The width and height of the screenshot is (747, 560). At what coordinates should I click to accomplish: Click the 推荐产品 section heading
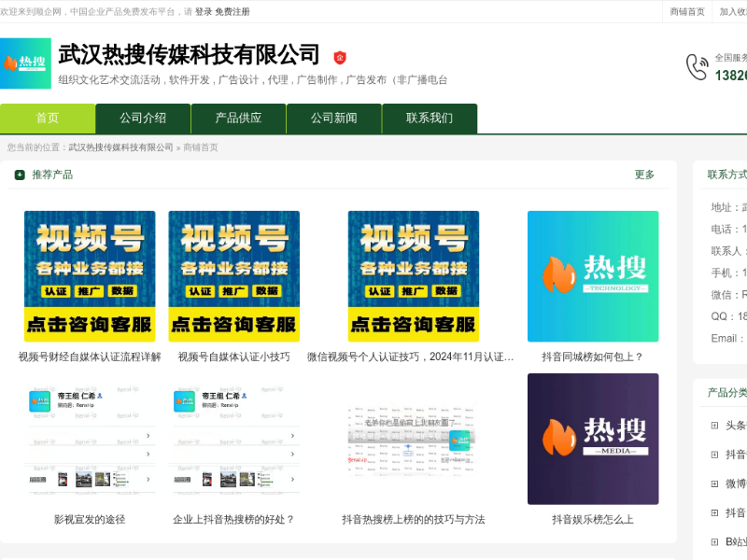tap(52, 175)
